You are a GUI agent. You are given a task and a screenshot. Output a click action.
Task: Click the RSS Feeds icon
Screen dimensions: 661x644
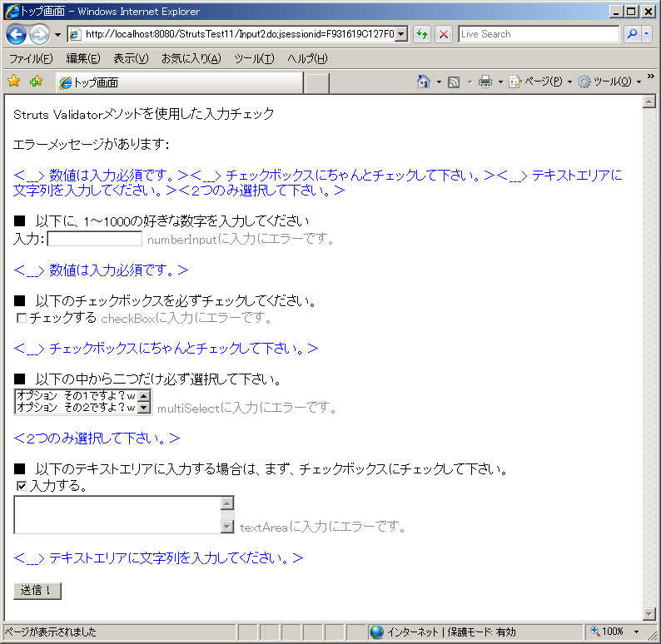tap(454, 82)
